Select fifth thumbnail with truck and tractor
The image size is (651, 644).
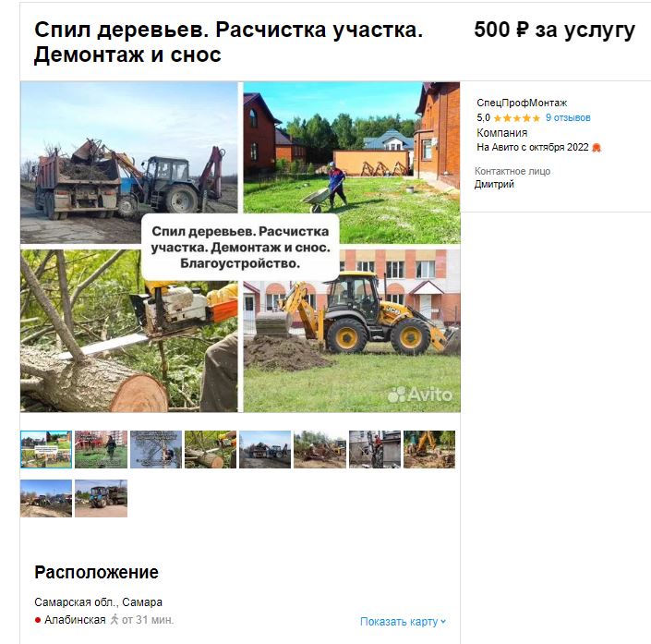tap(265, 450)
